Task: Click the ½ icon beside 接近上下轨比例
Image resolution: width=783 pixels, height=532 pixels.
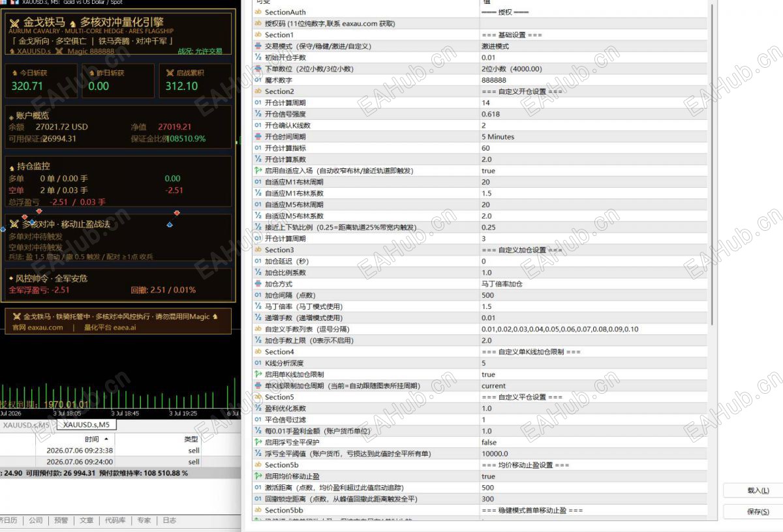Action: point(258,228)
